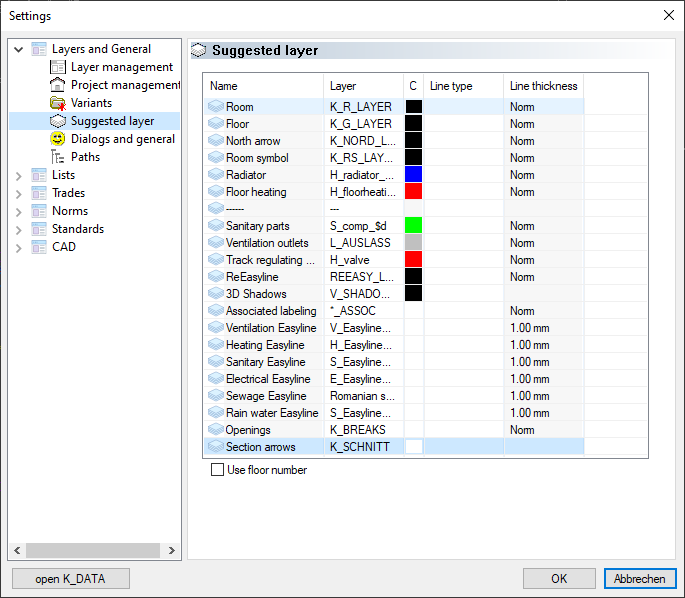Click the blue color swatch for Radiator
The width and height of the screenshot is (685, 598).
(413, 175)
